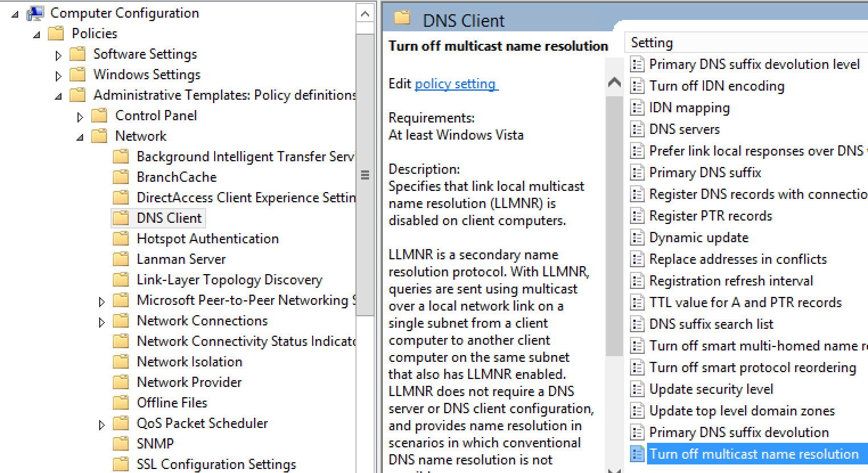The image size is (868, 473).
Task: Expand Microsoft Peer-to-Peer Networking node
Action: [101, 301]
